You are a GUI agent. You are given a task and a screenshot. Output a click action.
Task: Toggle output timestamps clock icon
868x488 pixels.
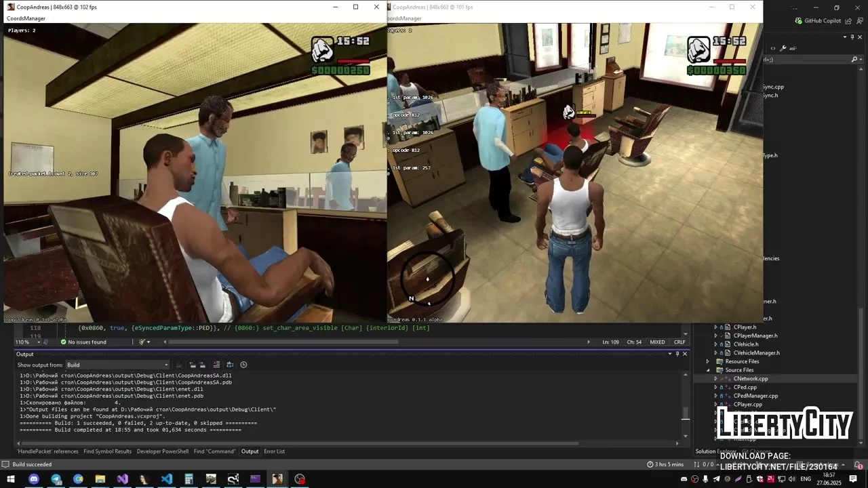coord(243,365)
